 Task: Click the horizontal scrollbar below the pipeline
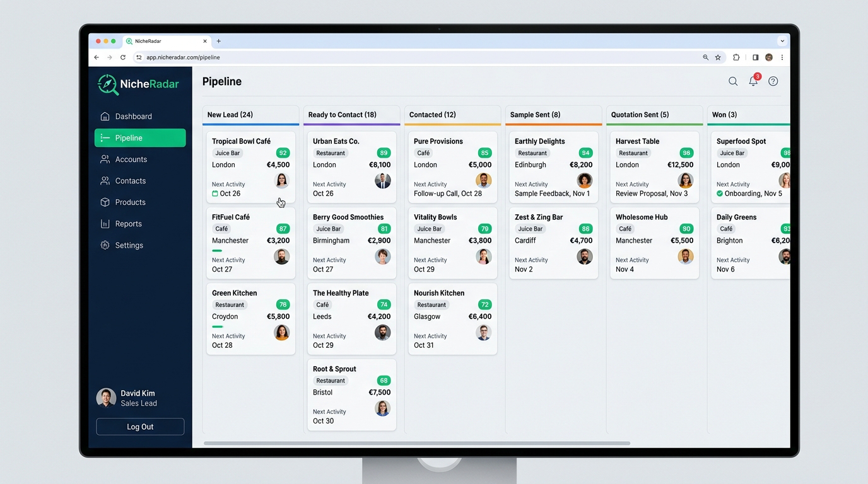[x=416, y=443]
